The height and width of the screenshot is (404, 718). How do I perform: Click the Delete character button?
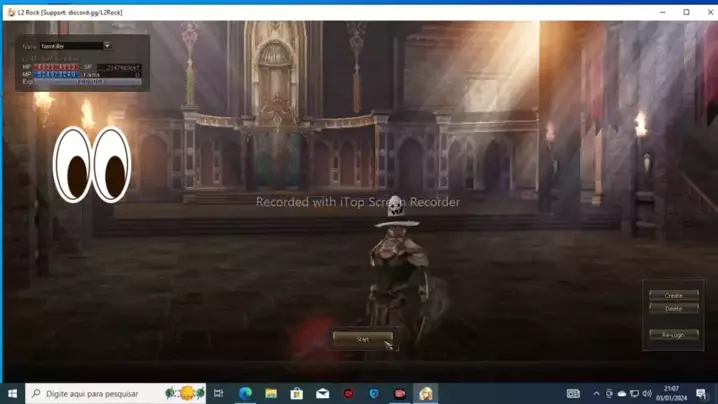(x=673, y=309)
